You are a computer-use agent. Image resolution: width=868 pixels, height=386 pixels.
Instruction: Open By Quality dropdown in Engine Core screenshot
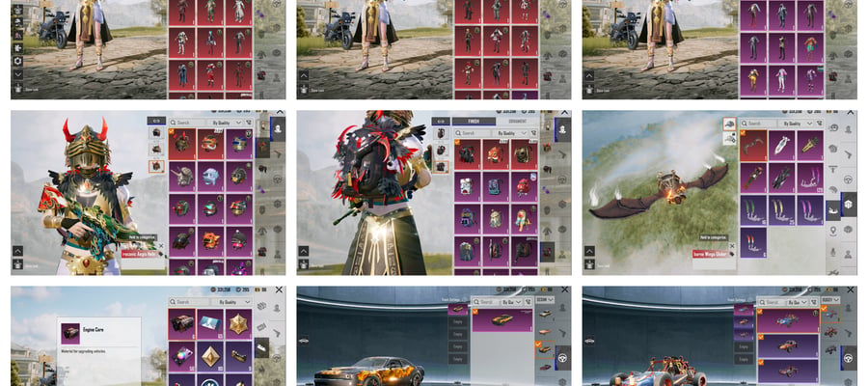click(x=232, y=302)
